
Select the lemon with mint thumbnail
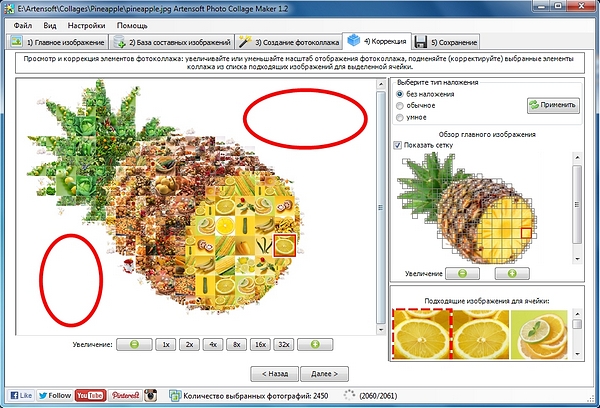click(539, 335)
